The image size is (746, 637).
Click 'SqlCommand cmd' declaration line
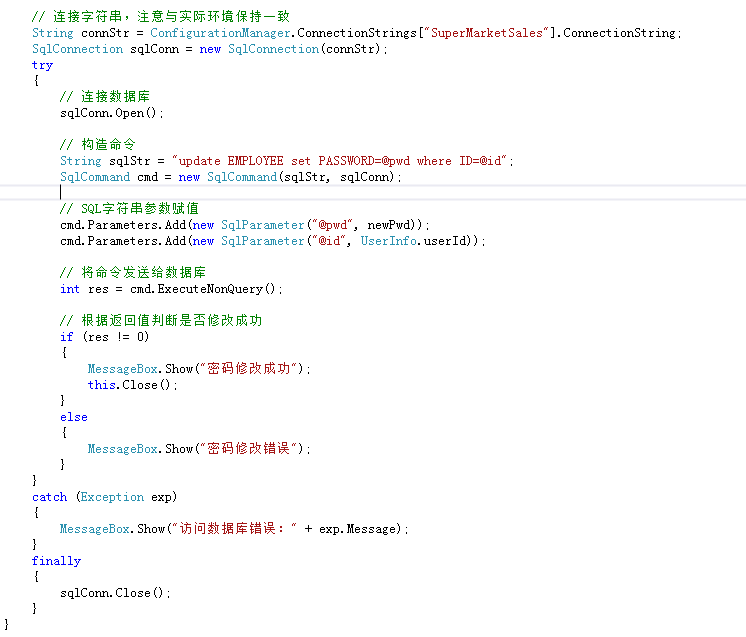point(231,177)
